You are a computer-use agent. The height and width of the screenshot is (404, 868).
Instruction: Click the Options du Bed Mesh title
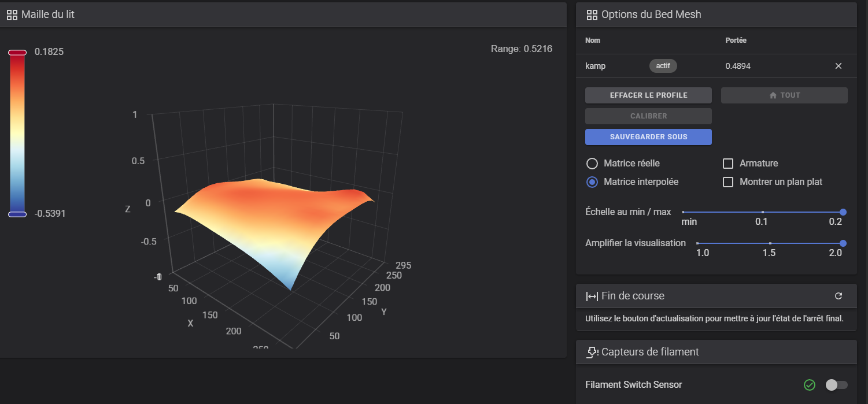tap(651, 14)
